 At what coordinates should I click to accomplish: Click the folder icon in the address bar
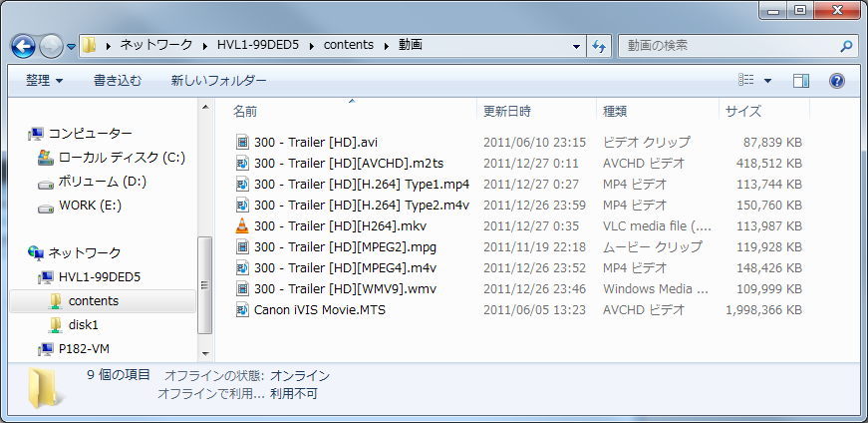coord(89,45)
